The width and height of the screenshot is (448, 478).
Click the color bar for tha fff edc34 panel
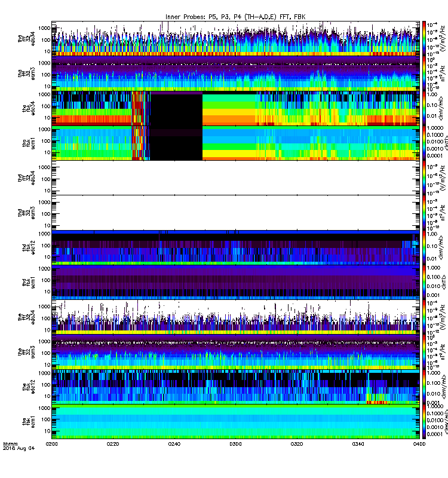(424, 38)
